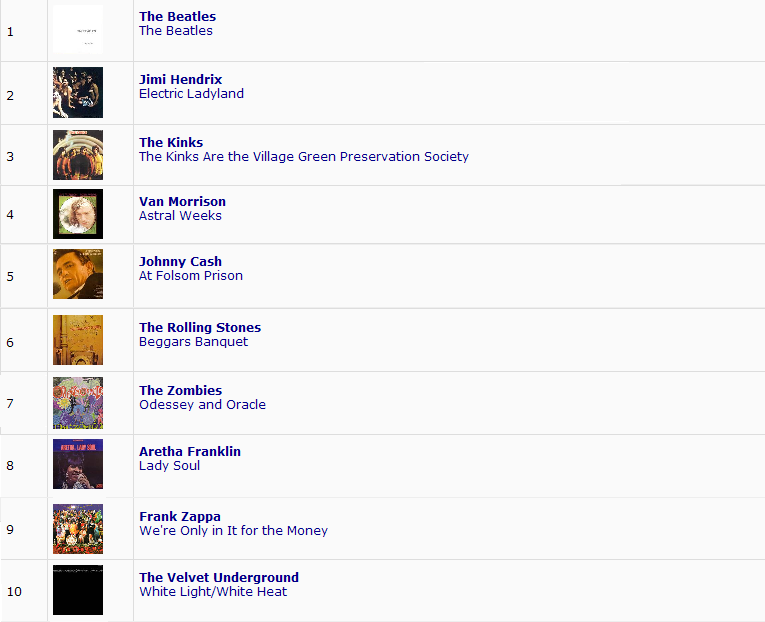Click rank number 2 beside Jimi Hendrix
Image resolution: width=765 pixels, height=622 pixels.
[10, 96]
